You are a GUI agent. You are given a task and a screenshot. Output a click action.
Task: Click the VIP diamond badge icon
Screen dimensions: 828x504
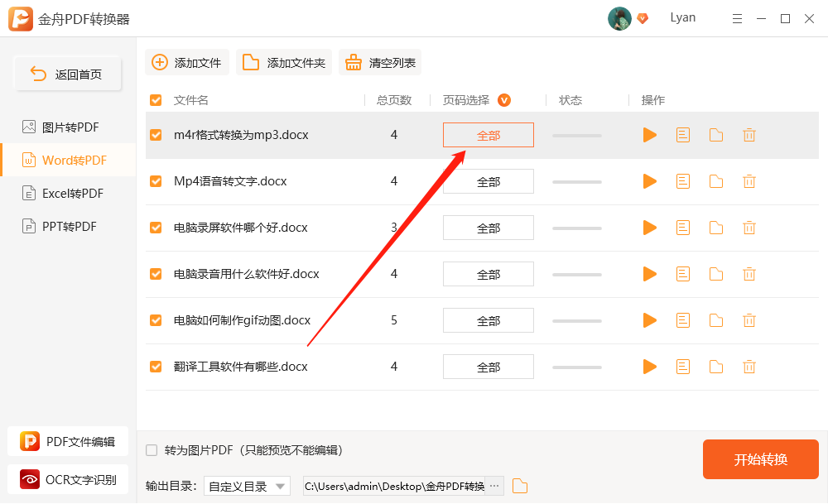point(643,18)
